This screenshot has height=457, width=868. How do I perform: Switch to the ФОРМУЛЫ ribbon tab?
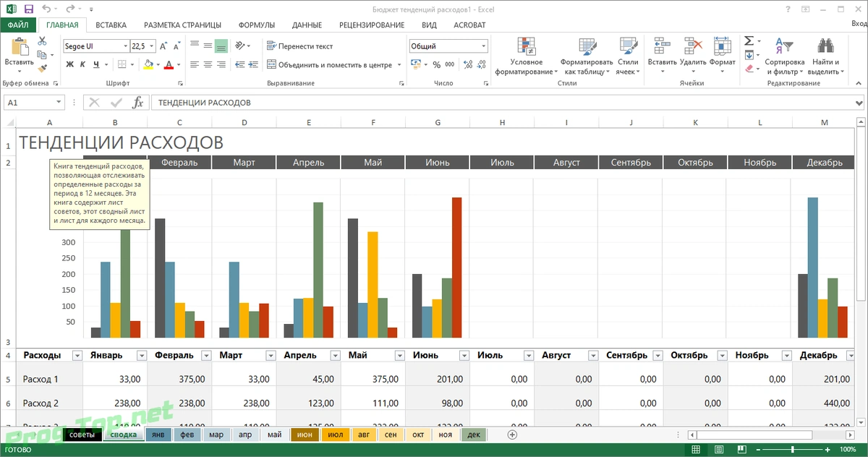(x=256, y=25)
